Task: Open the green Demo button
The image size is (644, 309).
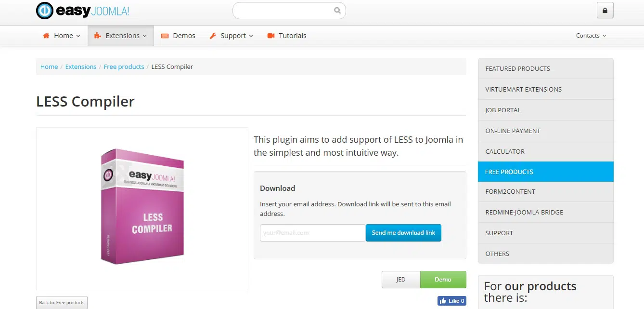Action: pyautogui.click(x=443, y=280)
